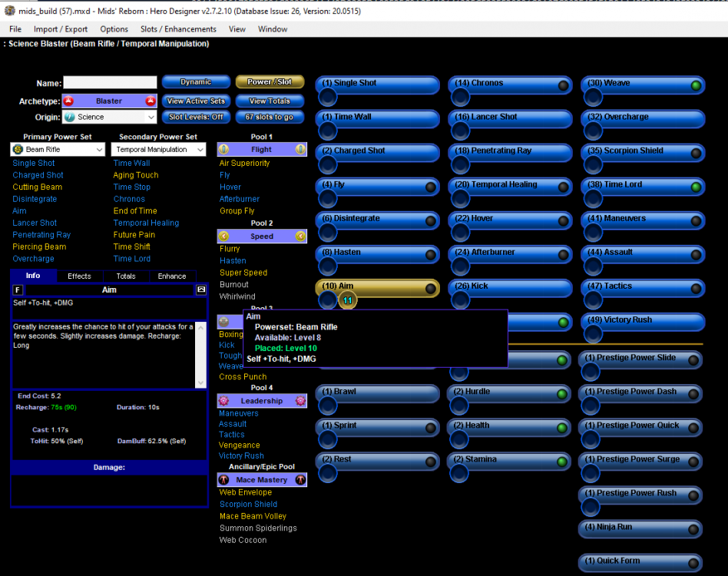
Task: Click the power description scrollbar down arrow
Action: point(201,383)
